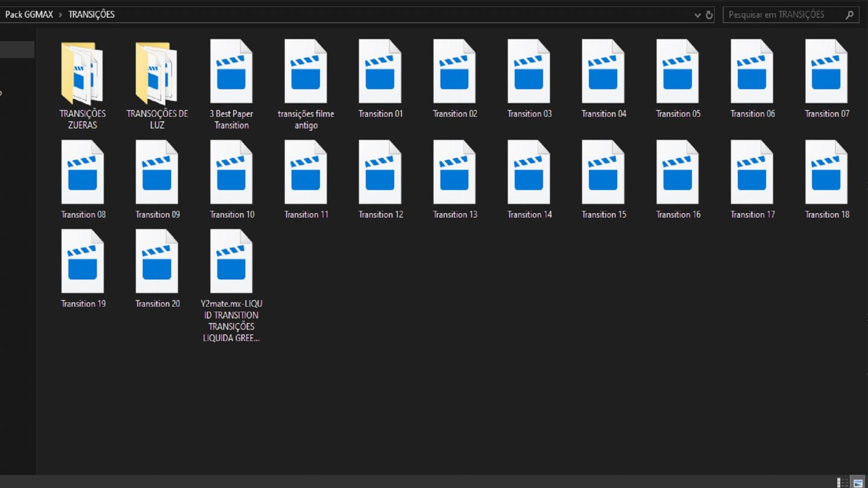Image resolution: width=868 pixels, height=488 pixels.
Task: Select the Transition 18 video icon
Action: (x=827, y=172)
